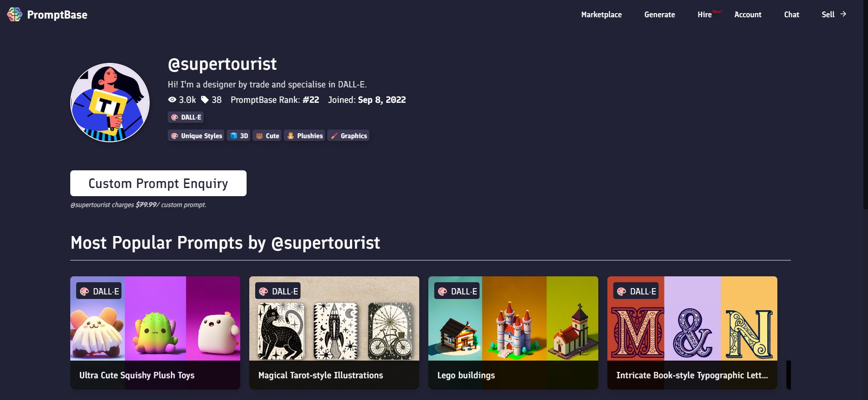This screenshot has height=400, width=868.
Task: Go to the Generate page
Action: point(659,14)
